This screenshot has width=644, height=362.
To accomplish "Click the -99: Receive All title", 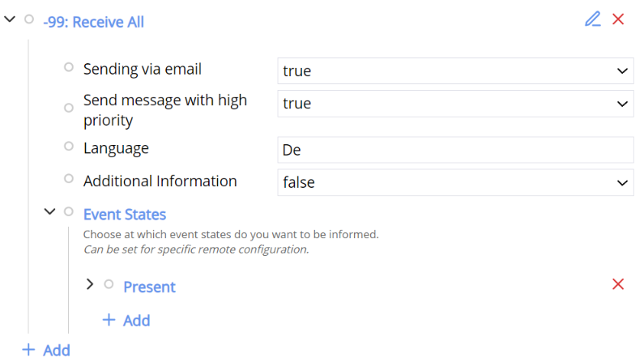I will click(93, 22).
